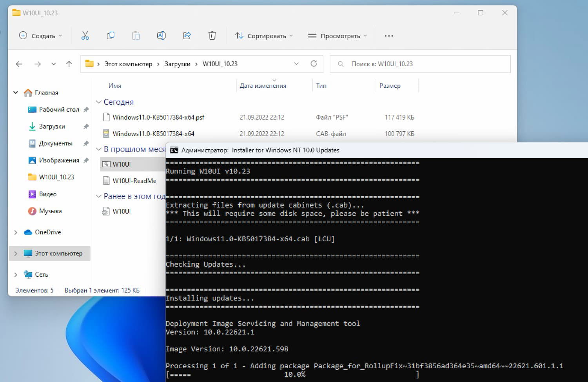Sort by the Дата изменения column header
This screenshot has height=382, width=588.
point(263,85)
